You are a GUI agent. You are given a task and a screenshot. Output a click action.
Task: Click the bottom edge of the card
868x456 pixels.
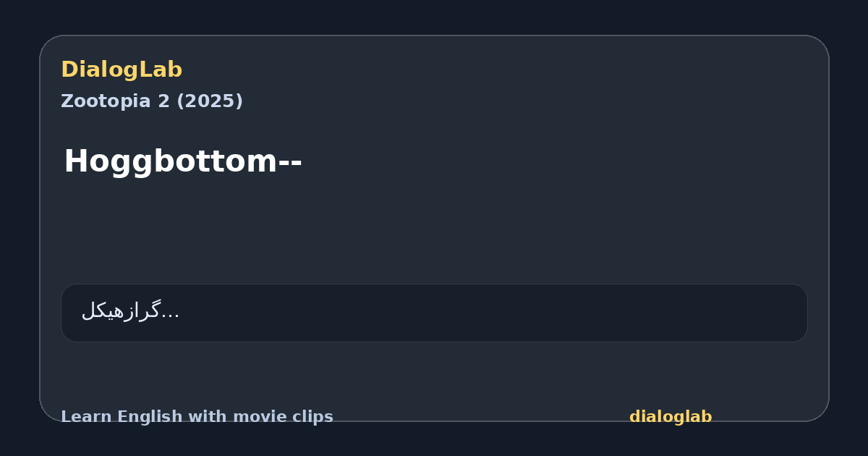point(434,421)
